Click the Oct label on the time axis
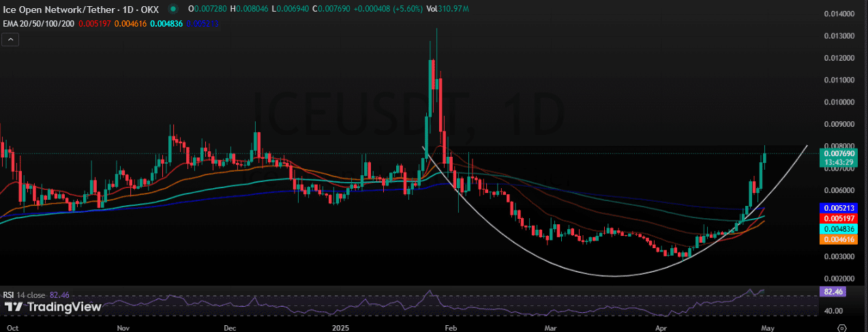 coord(12,327)
